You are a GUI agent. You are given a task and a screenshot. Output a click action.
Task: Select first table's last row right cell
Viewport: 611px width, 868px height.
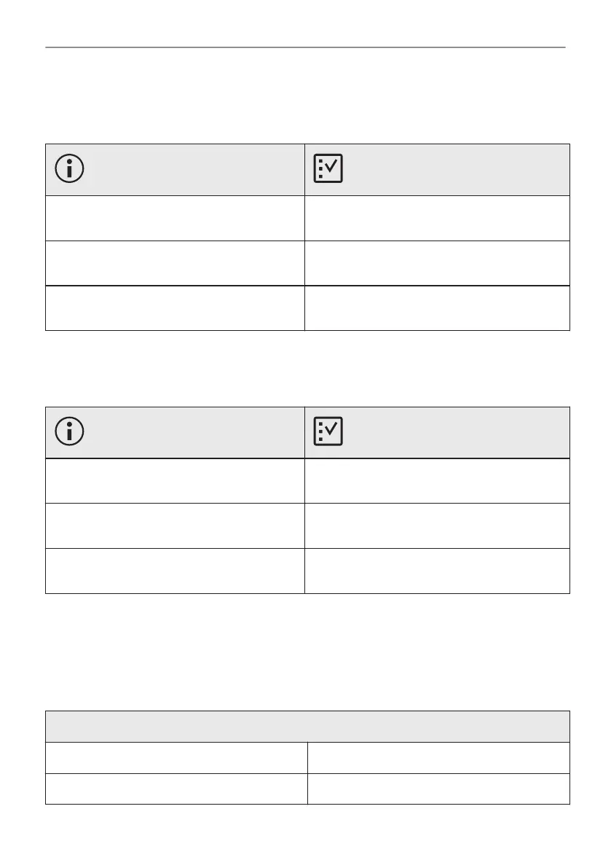pyautogui.click(x=437, y=308)
